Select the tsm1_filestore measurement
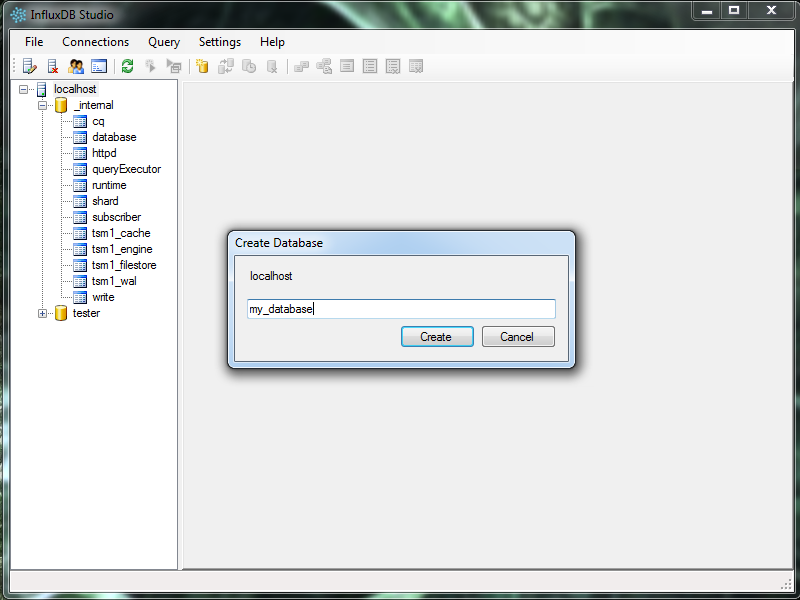 (x=124, y=265)
